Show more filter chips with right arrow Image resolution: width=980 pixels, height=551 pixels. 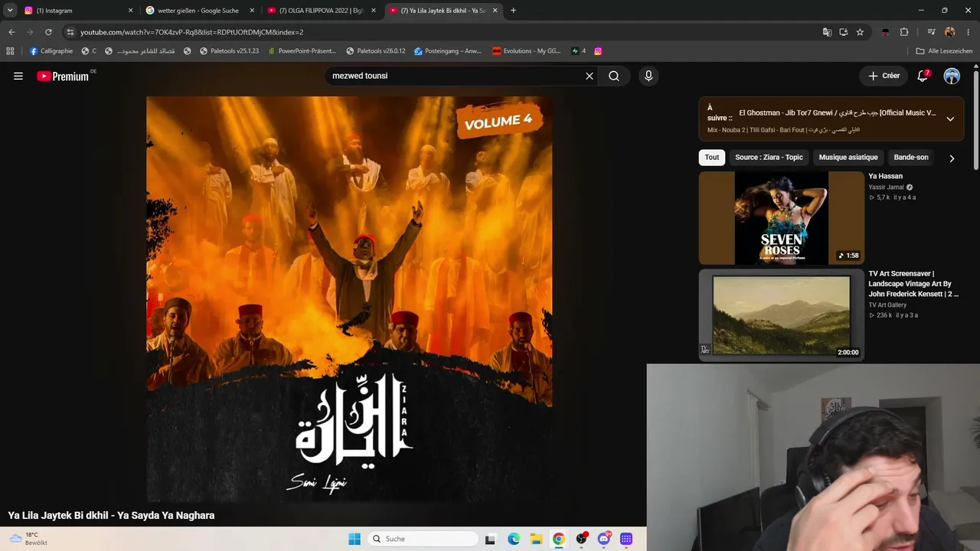952,158
